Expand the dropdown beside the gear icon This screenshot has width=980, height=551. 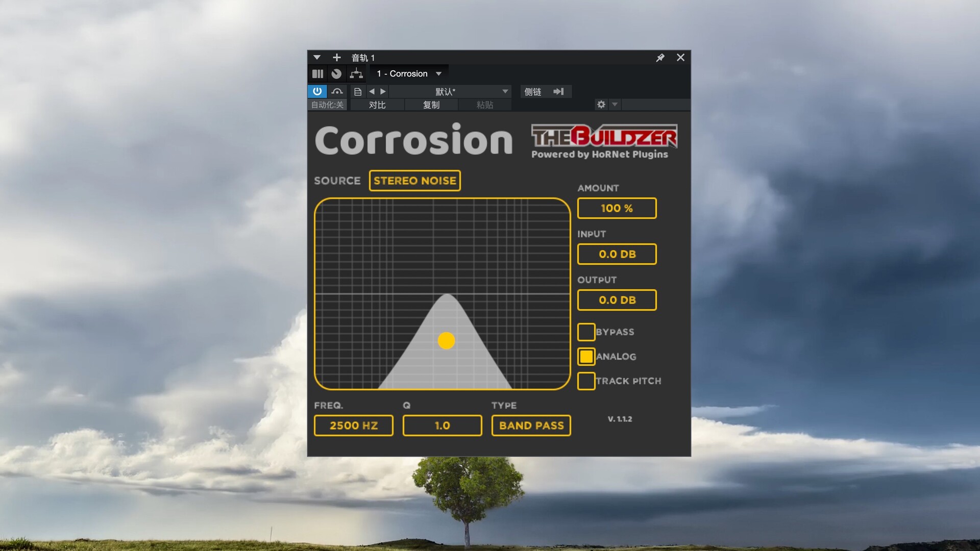tap(615, 105)
